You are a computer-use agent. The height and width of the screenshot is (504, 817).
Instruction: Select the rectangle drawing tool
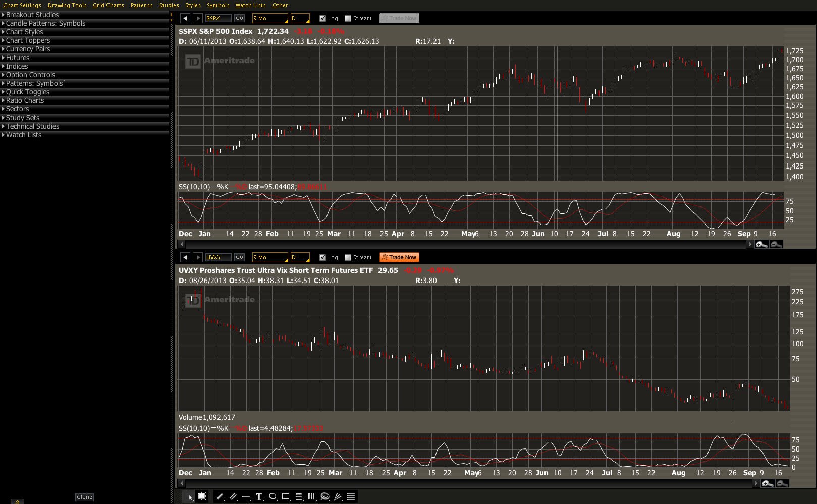(x=286, y=496)
